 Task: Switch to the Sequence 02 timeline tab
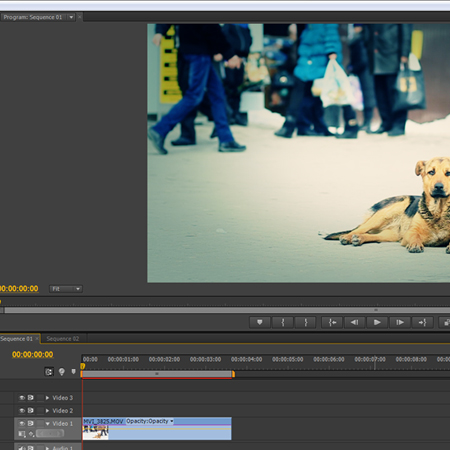point(63,339)
